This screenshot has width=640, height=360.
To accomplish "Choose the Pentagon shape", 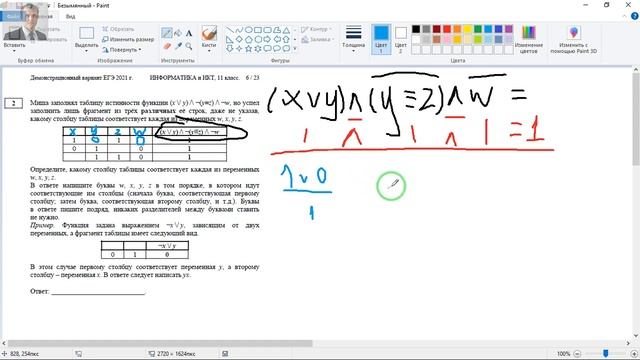I will click(249, 40).
